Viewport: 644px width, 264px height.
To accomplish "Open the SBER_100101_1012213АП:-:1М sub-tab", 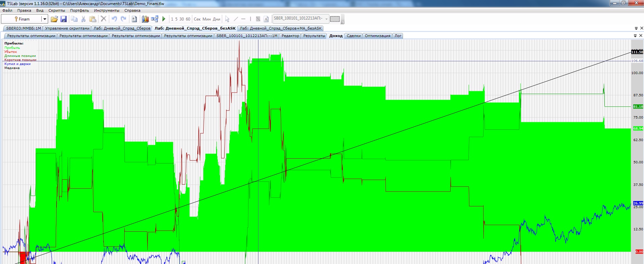I will [247, 36].
